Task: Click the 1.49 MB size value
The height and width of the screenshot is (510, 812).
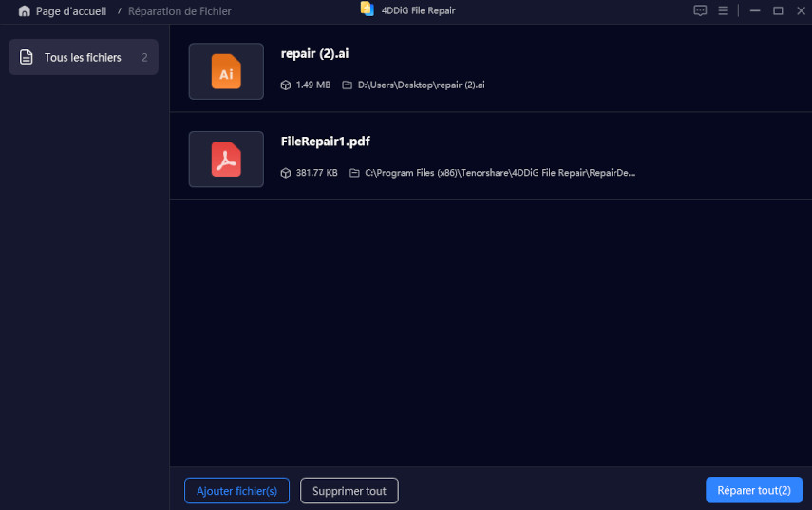Action: point(313,85)
